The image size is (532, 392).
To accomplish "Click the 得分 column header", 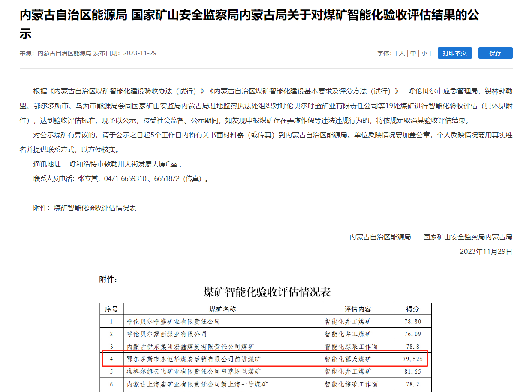I will pos(412,309).
